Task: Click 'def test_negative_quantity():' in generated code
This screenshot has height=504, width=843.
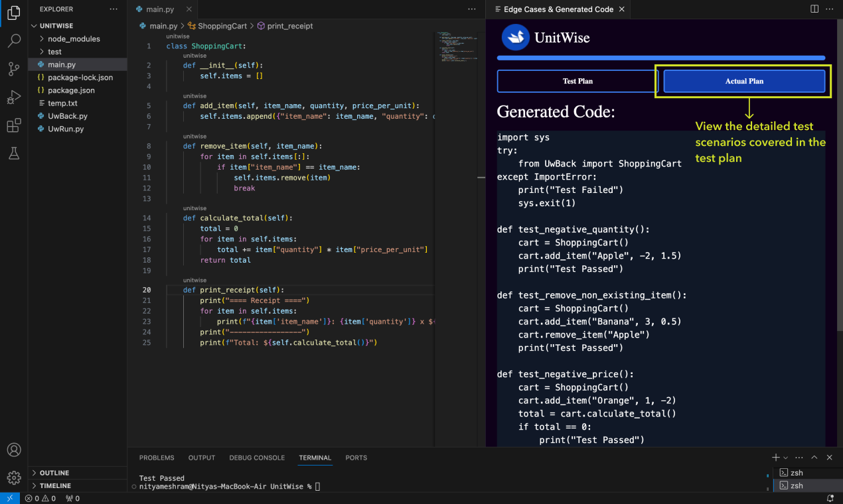Action: [x=574, y=229]
